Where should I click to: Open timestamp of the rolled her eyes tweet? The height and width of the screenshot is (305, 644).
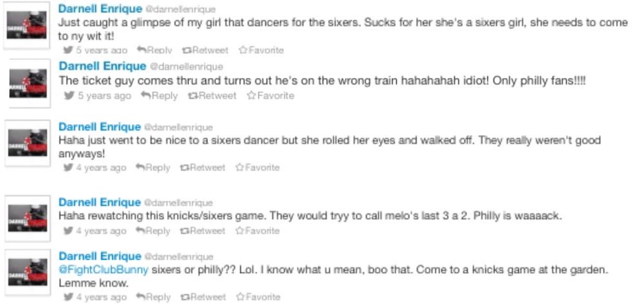click(100, 167)
